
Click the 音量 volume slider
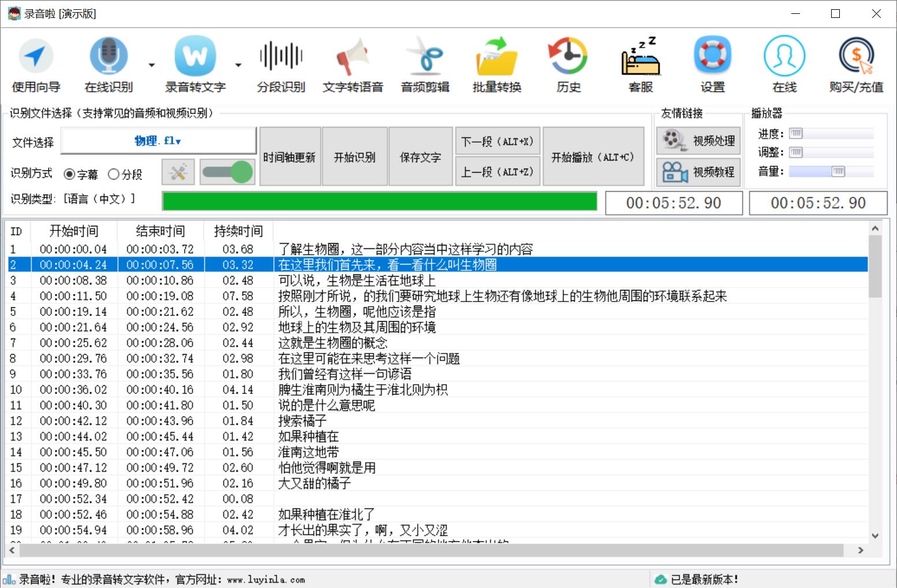pos(831,172)
